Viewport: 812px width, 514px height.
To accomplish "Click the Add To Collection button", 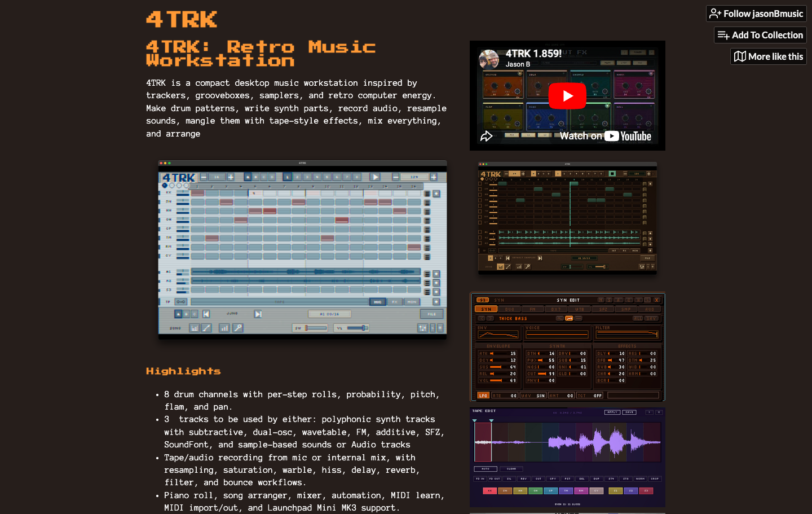I will coord(760,35).
